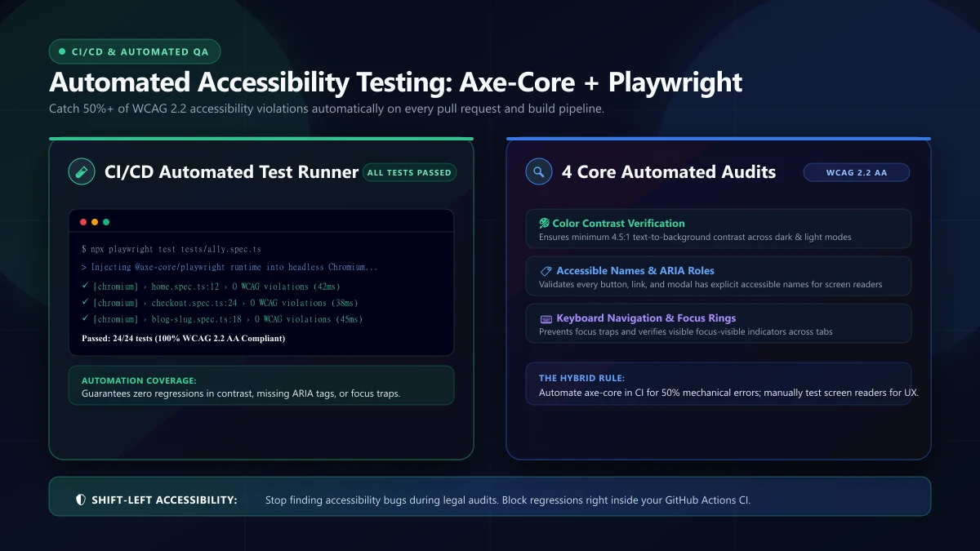Open the Accessible Names & ARIA Roles card
The width and height of the screenshot is (980, 551).
719,276
